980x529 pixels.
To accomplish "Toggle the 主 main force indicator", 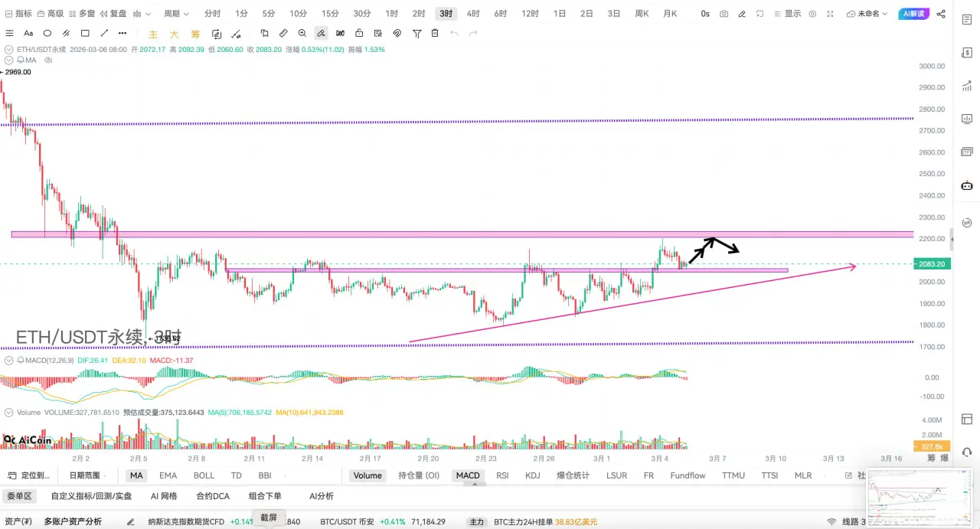I will (153, 34).
